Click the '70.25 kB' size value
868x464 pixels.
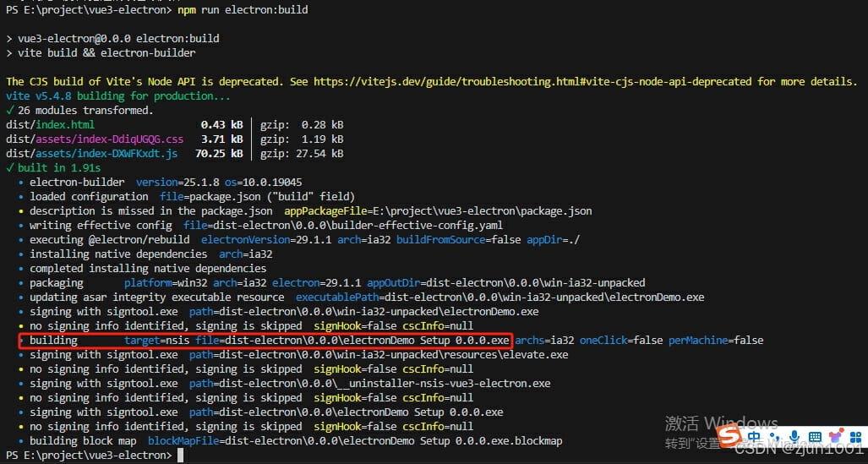219,153
